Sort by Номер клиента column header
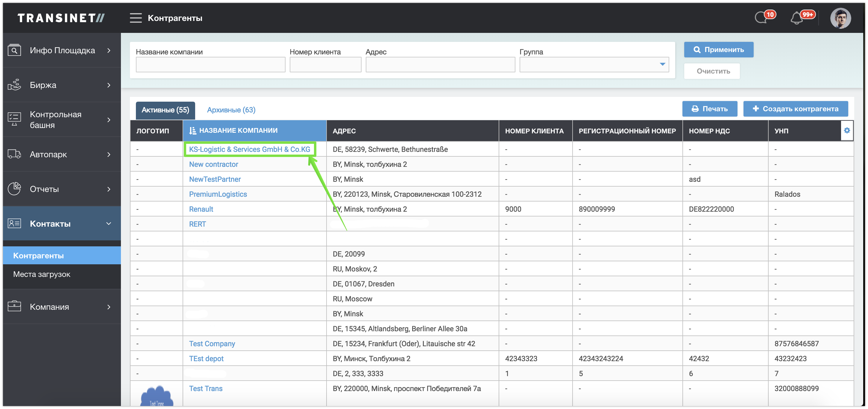Screen dimensions: 868x409 click(535, 131)
